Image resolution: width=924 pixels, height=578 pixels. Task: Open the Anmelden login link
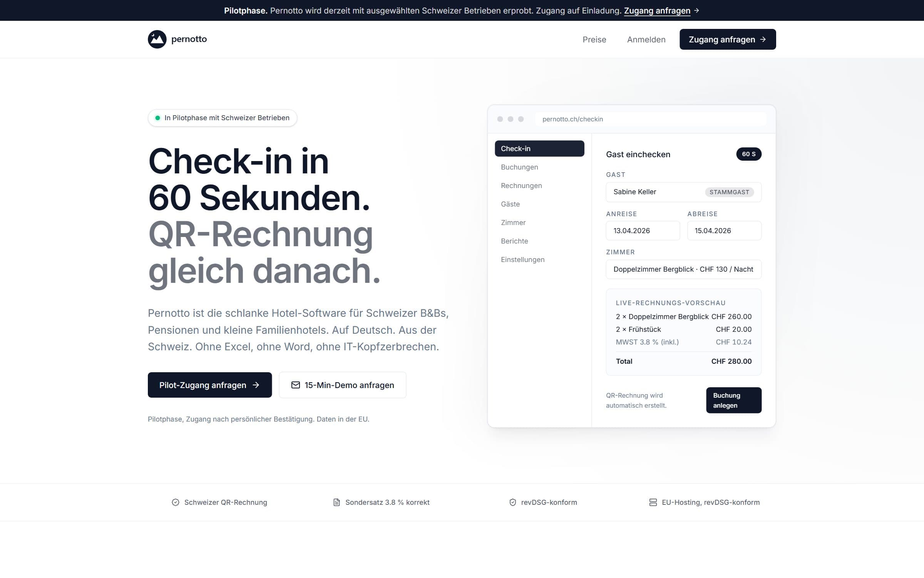coord(646,39)
